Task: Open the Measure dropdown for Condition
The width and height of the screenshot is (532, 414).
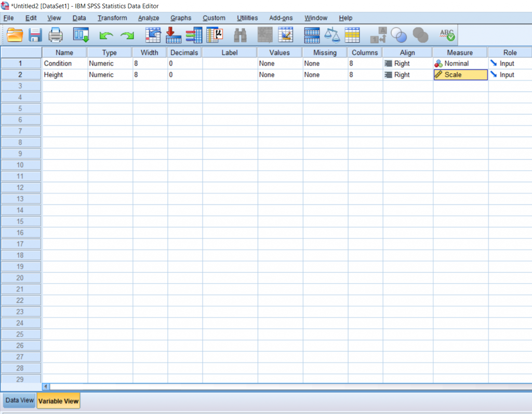Action: pyautogui.click(x=460, y=63)
